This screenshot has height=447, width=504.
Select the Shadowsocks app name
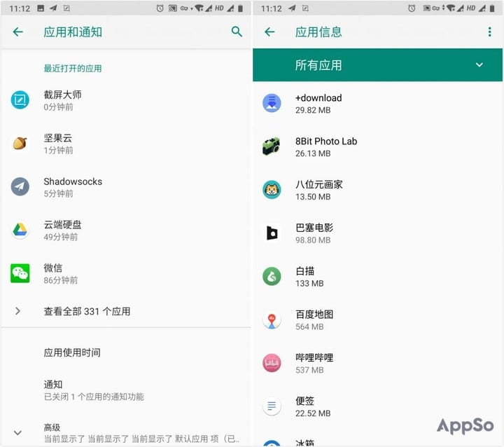pyautogui.click(x=73, y=181)
